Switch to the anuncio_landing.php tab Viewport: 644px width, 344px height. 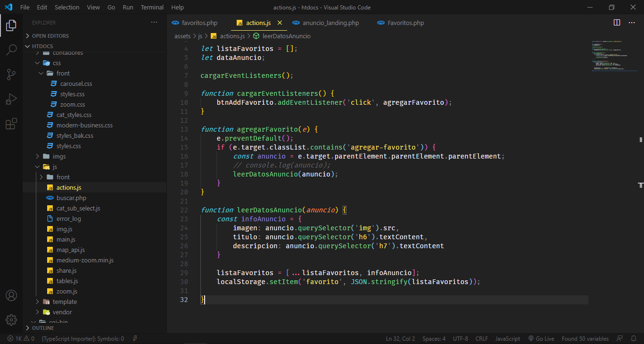[330, 23]
